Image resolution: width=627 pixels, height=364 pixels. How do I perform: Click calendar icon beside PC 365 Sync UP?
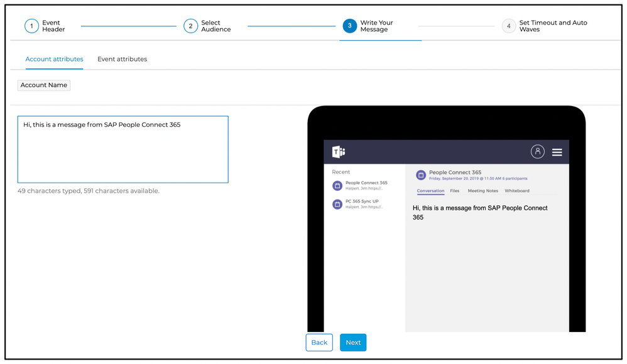pyautogui.click(x=337, y=204)
